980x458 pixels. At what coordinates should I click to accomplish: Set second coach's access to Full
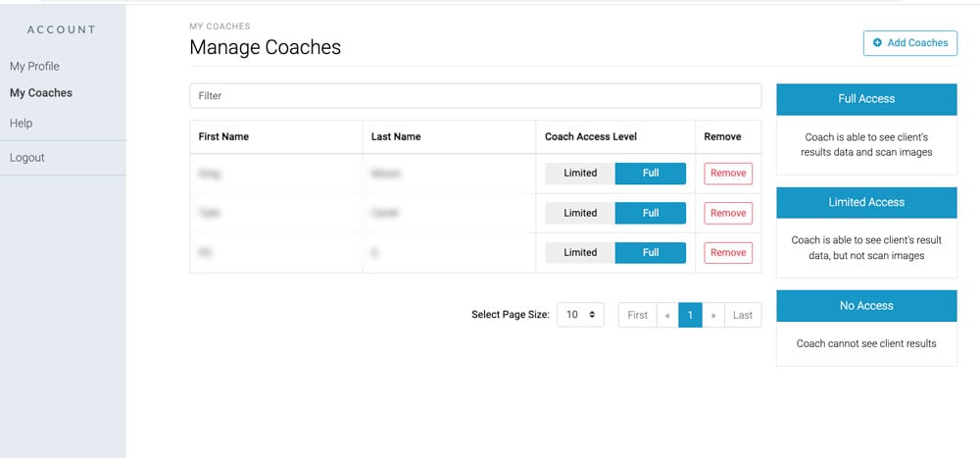point(651,213)
